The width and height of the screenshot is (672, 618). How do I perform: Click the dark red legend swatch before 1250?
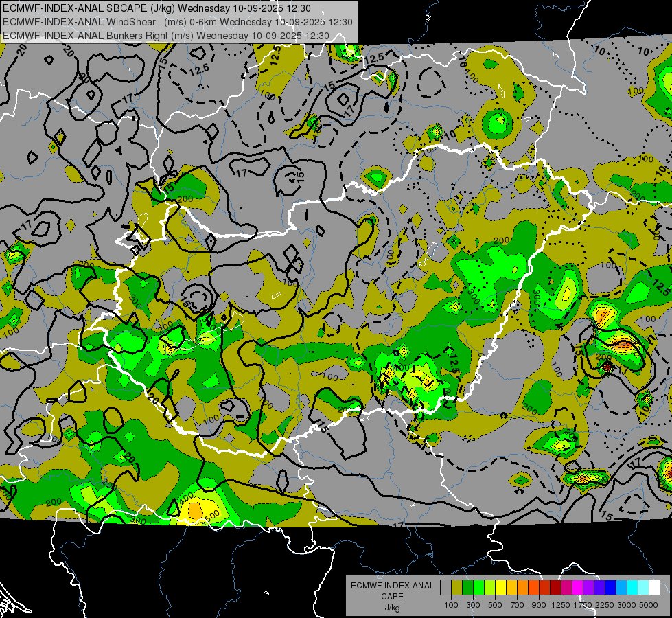coord(556,588)
